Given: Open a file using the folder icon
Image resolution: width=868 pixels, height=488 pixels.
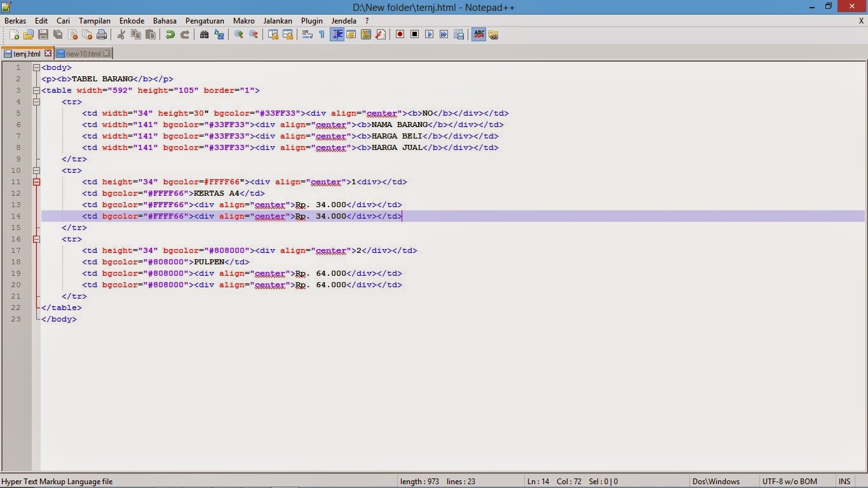Looking at the screenshot, I should tap(29, 34).
